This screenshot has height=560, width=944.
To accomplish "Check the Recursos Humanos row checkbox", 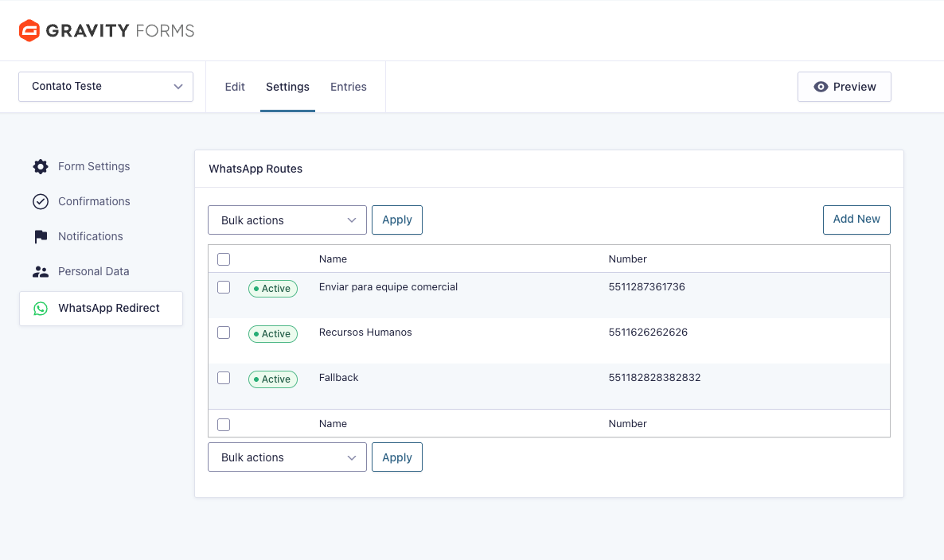I will (224, 332).
